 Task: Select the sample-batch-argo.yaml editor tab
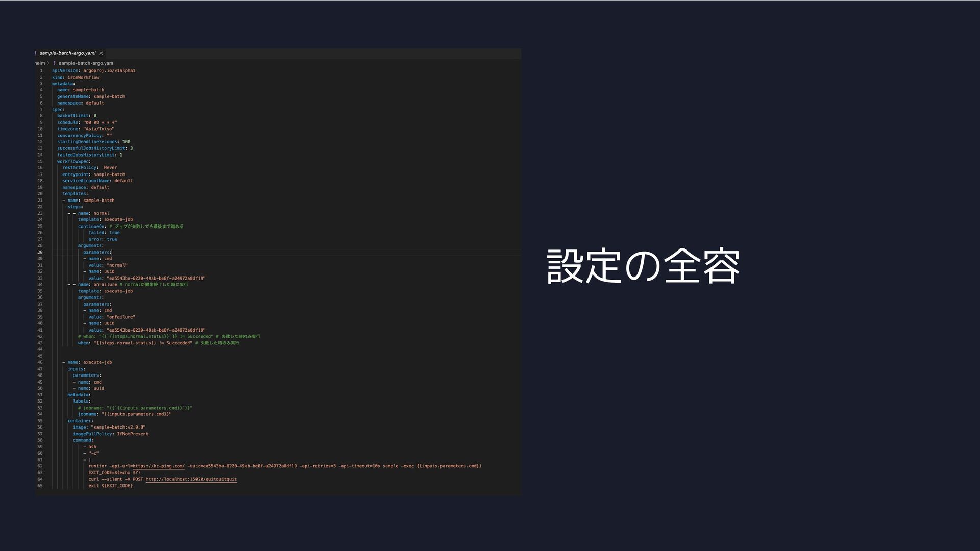click(x=67, y=53)
